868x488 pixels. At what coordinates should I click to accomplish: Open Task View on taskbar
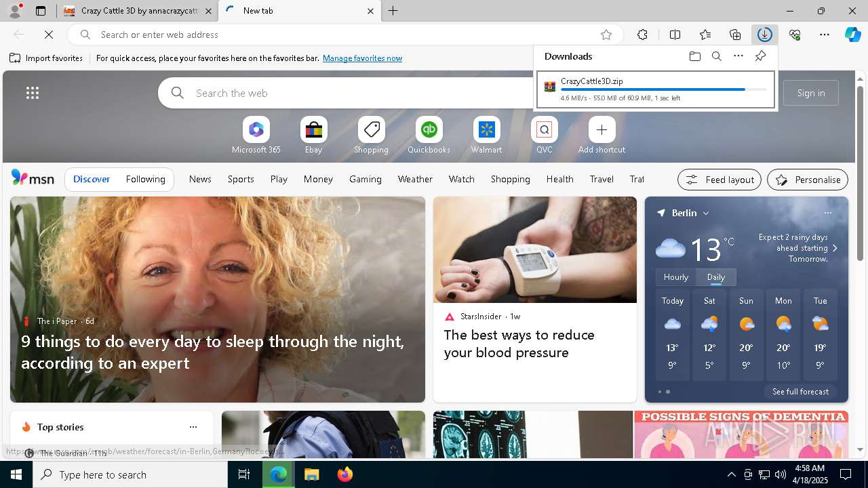(x=244, y=474)
